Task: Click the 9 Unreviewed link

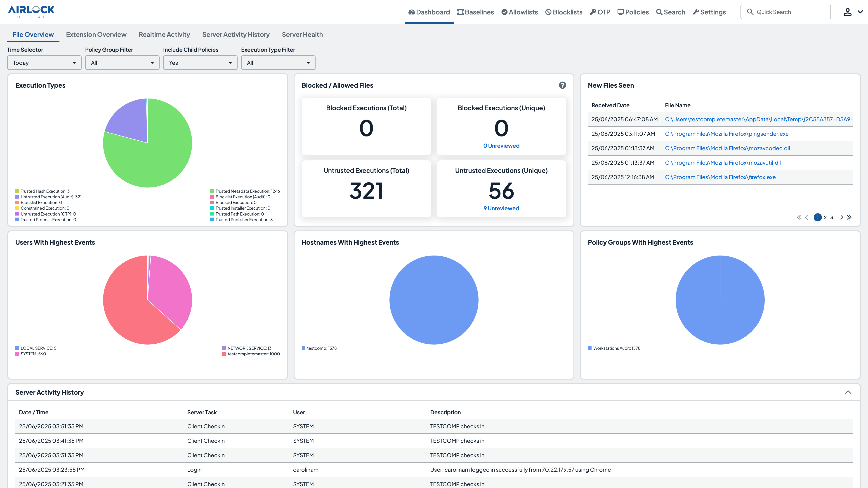Action: tap(501, 208)
